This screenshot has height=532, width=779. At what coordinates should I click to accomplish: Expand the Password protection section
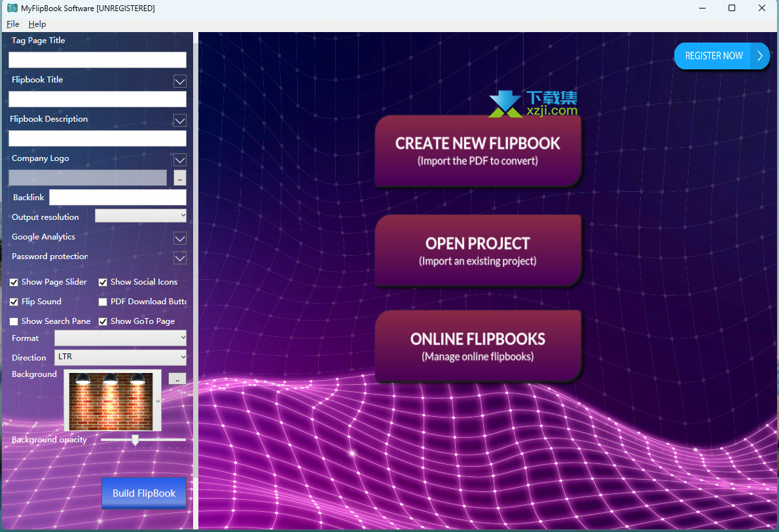click(180, 258)
